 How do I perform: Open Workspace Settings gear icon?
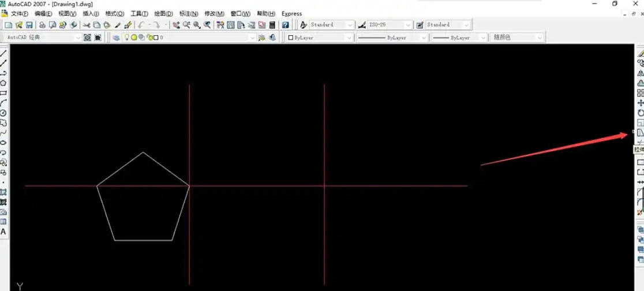[88, 38]
